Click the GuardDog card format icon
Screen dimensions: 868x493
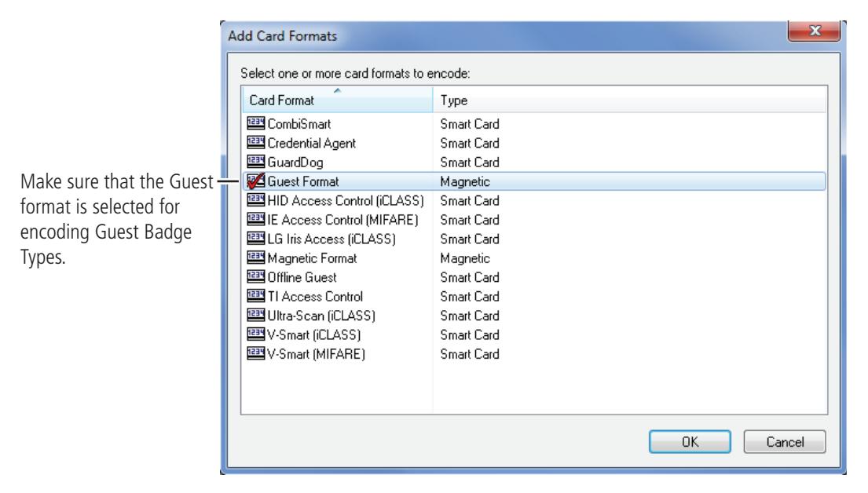pos(255,162)
